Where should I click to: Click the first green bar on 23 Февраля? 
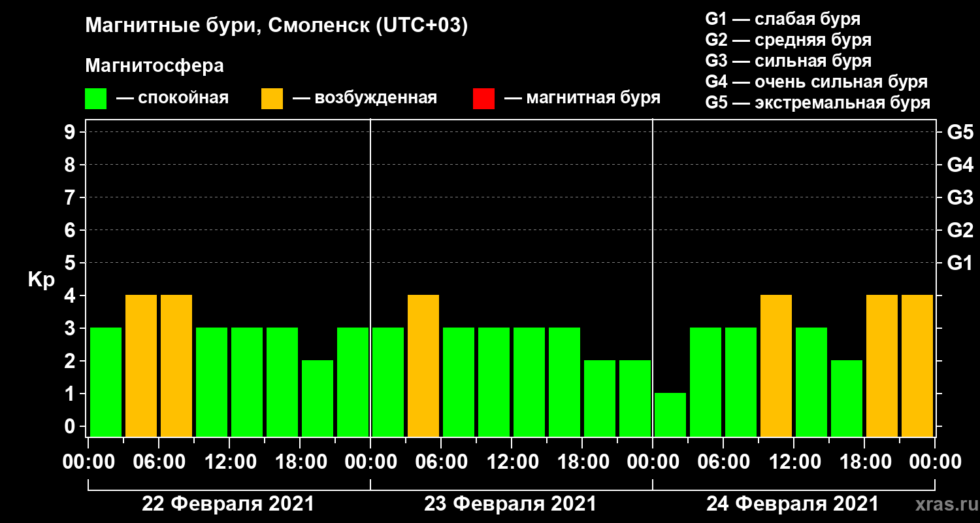[388, 382]
